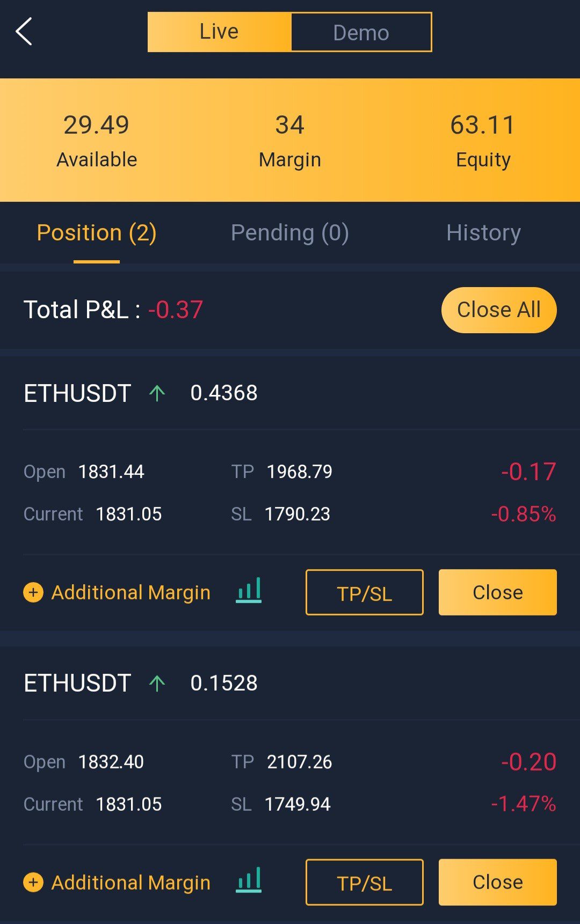
Task: Tap the back arrow icon
Action: (x=24, y=32)
